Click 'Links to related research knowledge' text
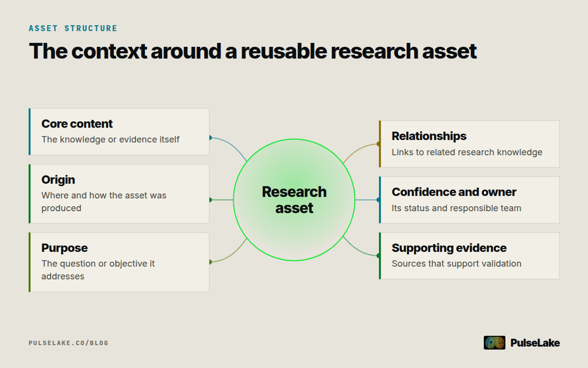The height and width of the screenshot is (368, 588). tap(467, 152)
